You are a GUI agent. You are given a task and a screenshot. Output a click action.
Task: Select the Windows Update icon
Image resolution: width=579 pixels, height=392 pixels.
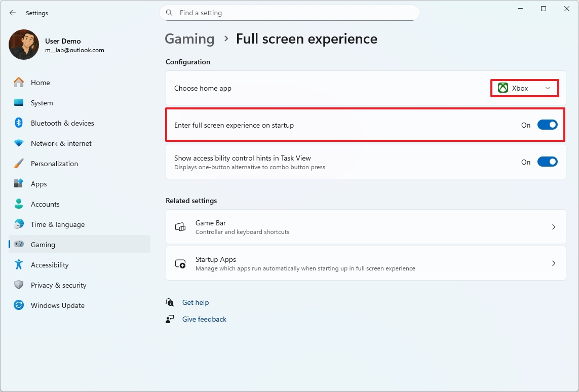(x=18, y=305)
